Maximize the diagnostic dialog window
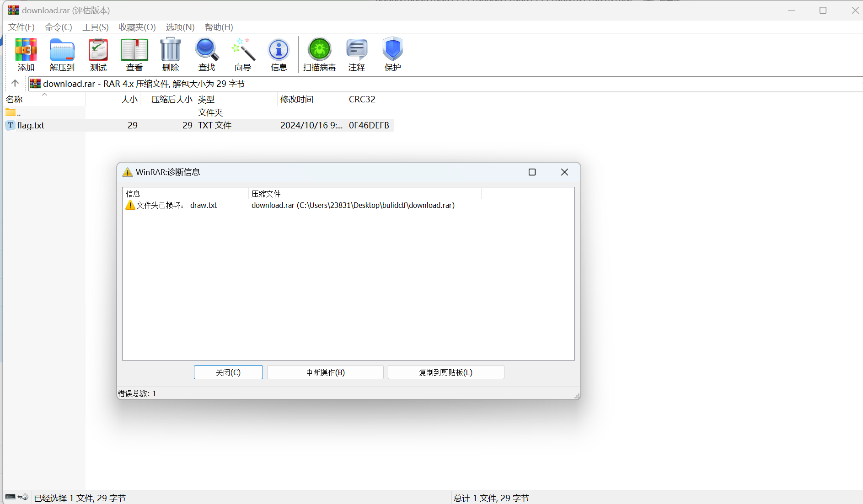 click(x=532, y=172)
